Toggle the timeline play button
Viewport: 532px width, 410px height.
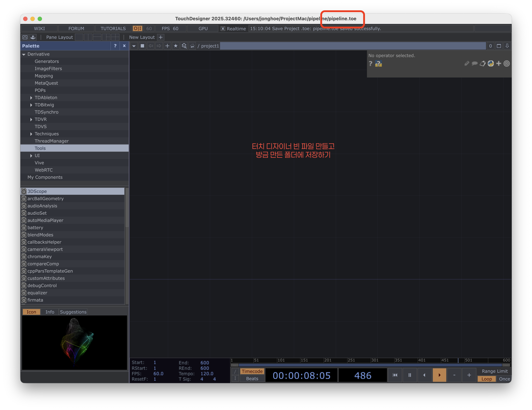coord(439,375)
